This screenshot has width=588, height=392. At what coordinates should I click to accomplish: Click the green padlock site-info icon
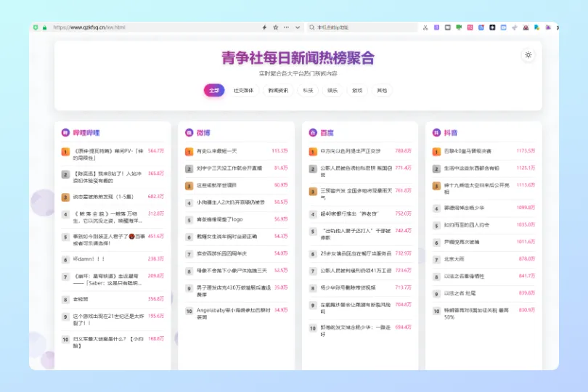(x=44, y=28)
